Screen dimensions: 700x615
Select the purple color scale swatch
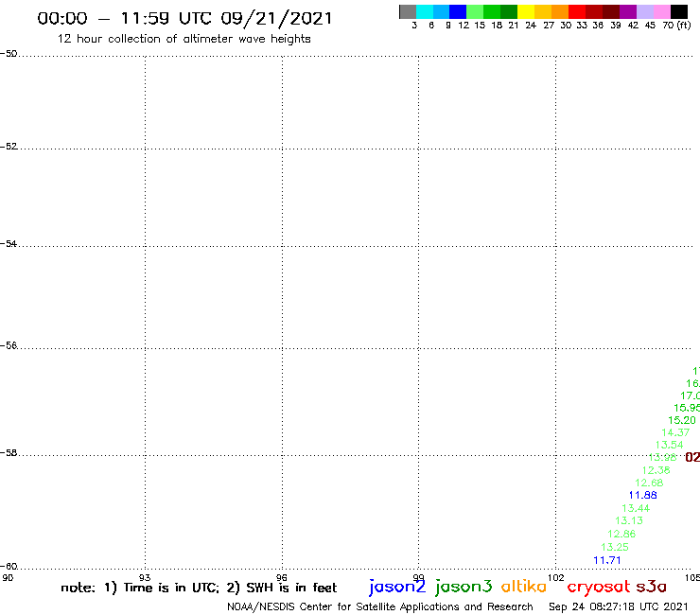(x=628, y=11)
